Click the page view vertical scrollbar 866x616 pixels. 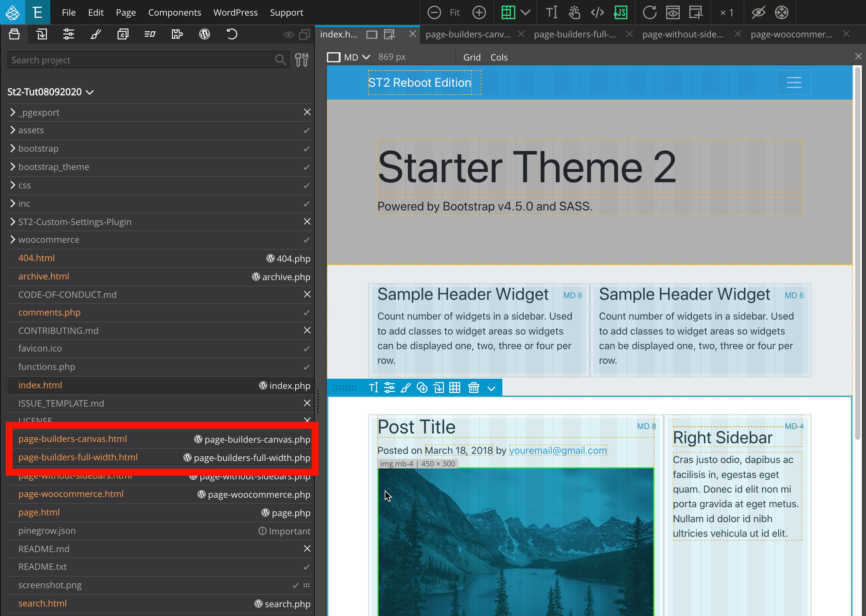(857, 253)
